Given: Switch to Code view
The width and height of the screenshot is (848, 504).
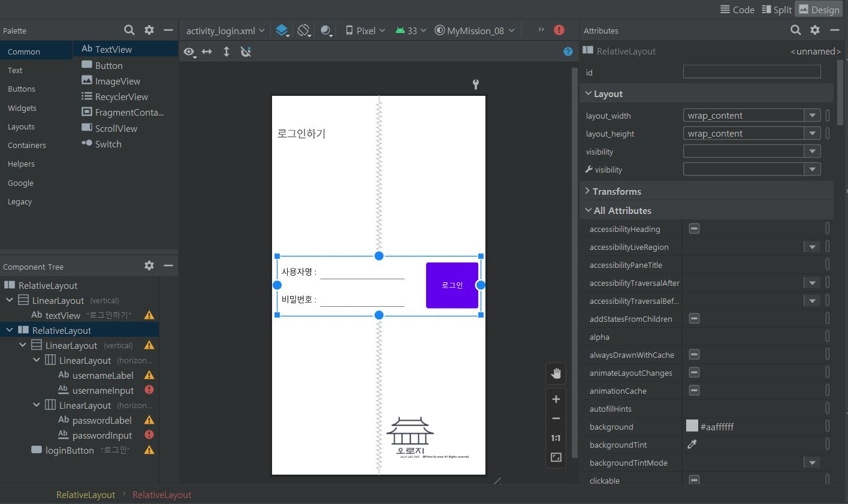Looking at the screenshot, I should 737,10.
